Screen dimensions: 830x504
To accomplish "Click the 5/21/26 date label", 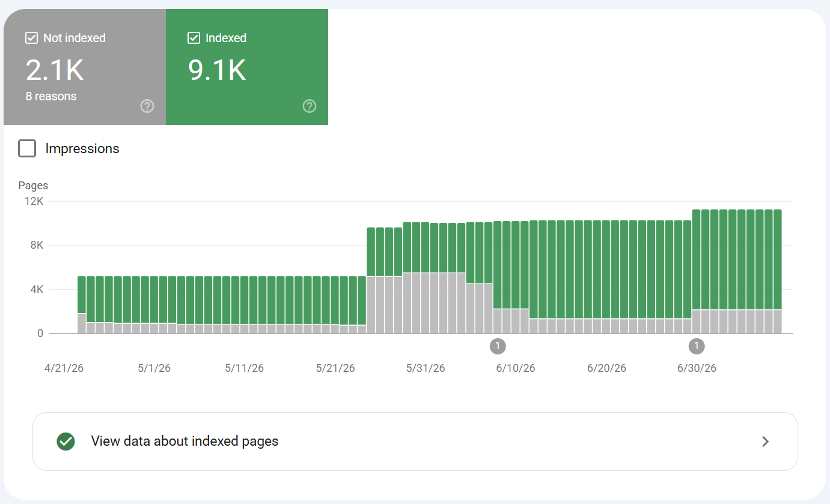I will [x=335, y=368].
